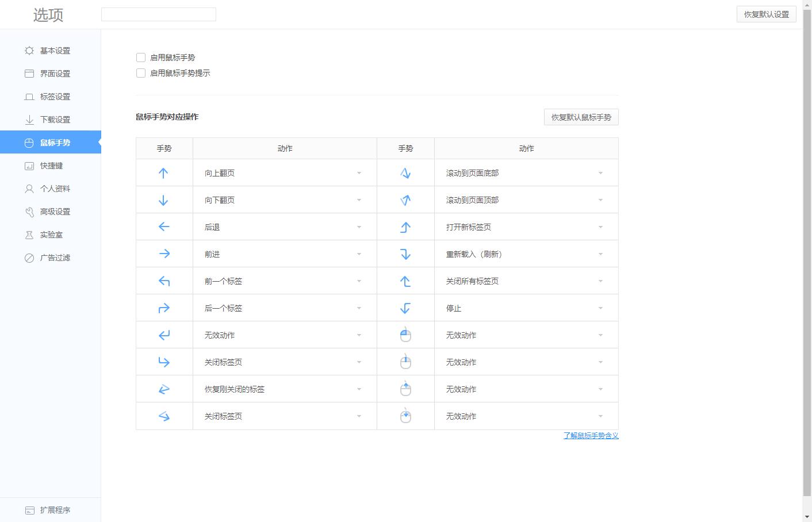Click the 高级设置 wrench icon

pos(29,212)
